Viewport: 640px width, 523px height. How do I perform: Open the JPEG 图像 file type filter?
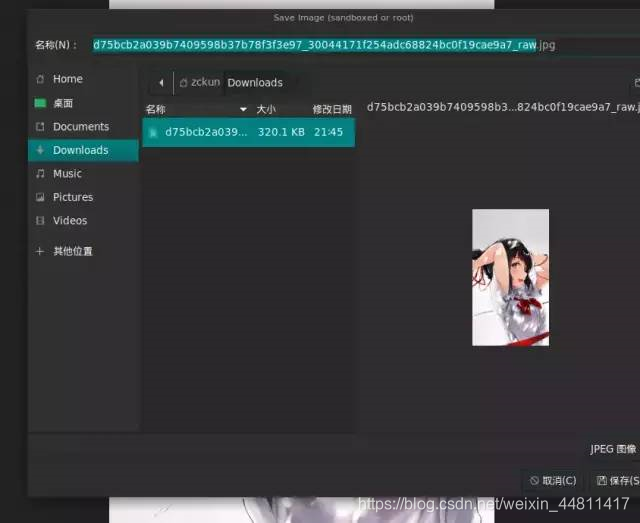pos(613,449)
